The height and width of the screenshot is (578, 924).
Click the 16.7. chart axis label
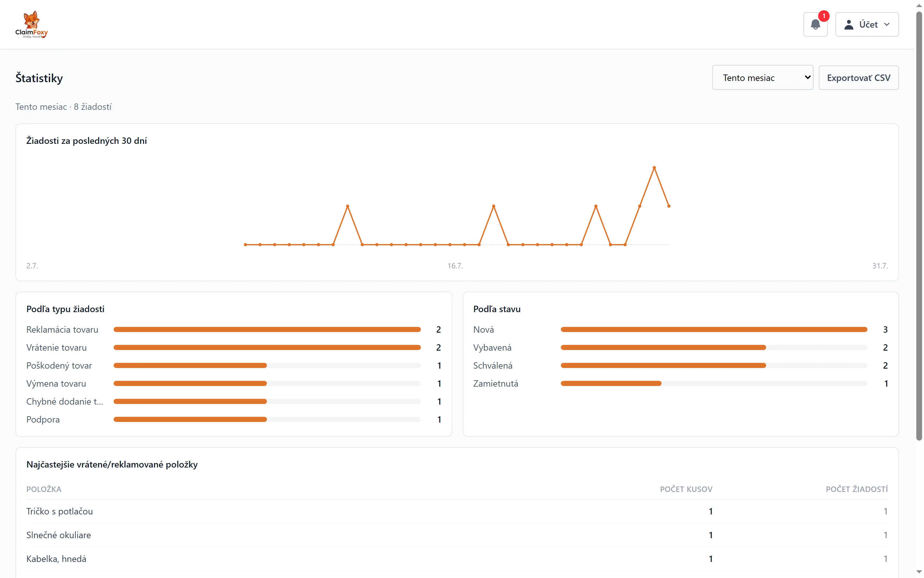click(455, 266)
